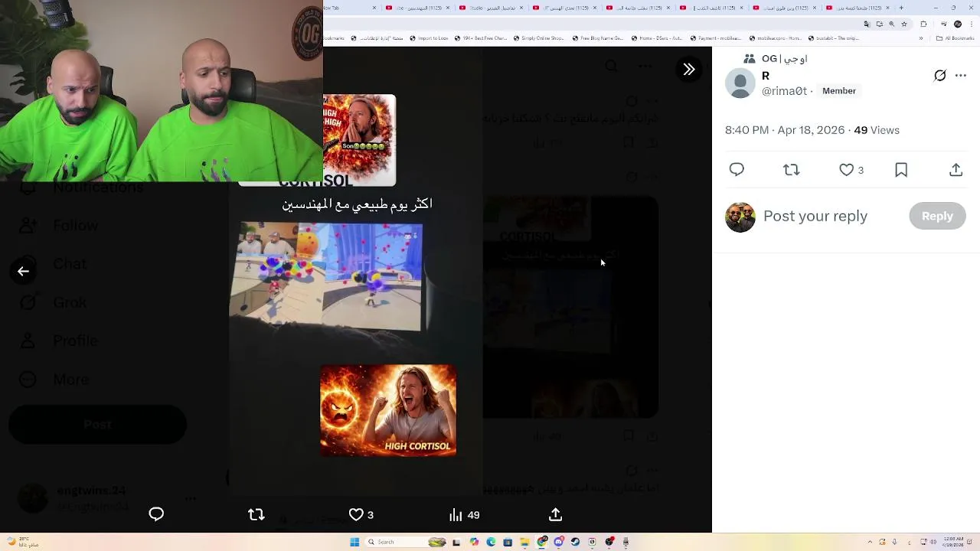Show hidden system tray icons chevron
The image size is (980, 551).
pyautogui.click(x=870, y=542)
